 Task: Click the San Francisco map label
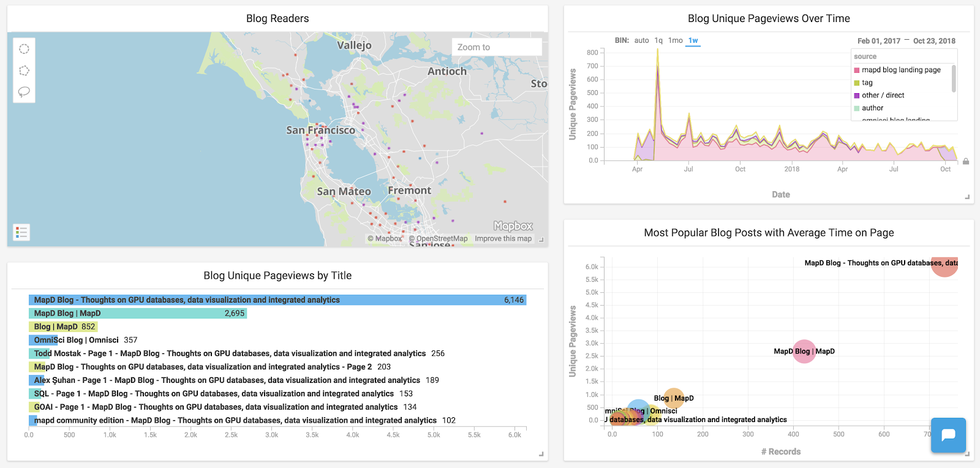pos(320,130)
